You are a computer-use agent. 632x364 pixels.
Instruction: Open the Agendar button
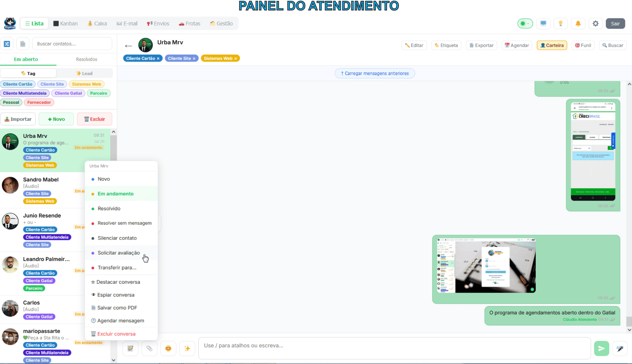tap(517, 45)
